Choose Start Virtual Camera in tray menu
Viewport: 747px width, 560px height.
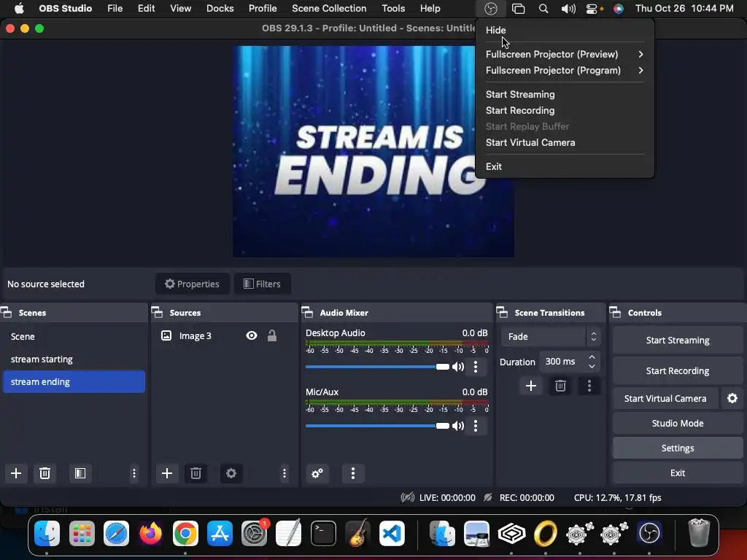[x=565, y=142]
